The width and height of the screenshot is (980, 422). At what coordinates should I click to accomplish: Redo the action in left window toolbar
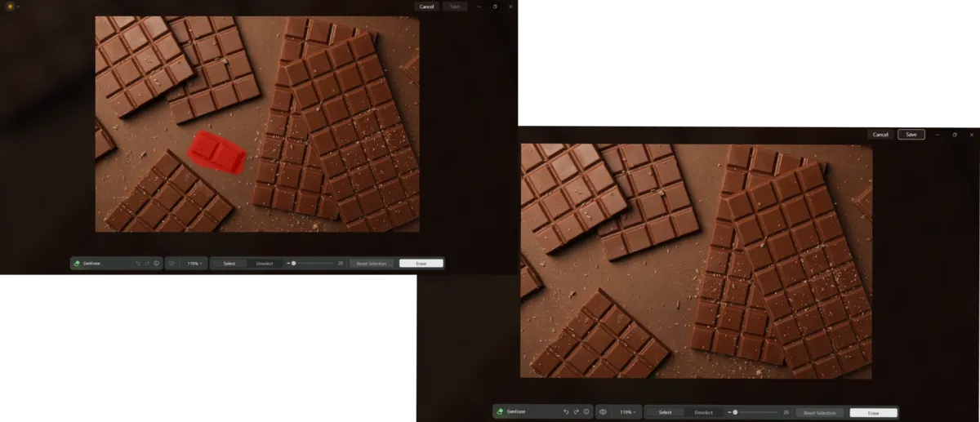(147, 264)
